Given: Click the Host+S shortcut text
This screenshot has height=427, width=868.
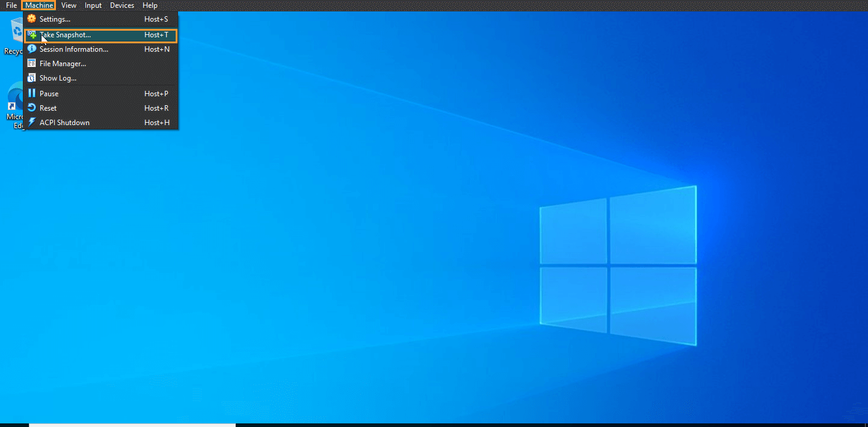Looking at the screenshot, I should tap(156, 19).
